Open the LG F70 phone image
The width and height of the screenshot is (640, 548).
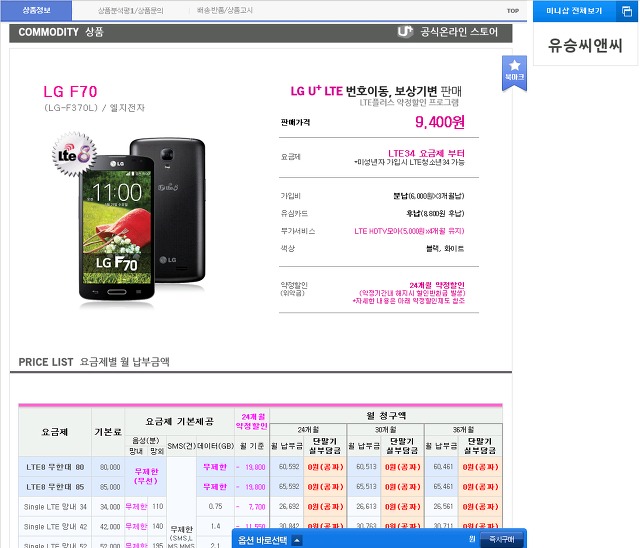click(142, 220)
